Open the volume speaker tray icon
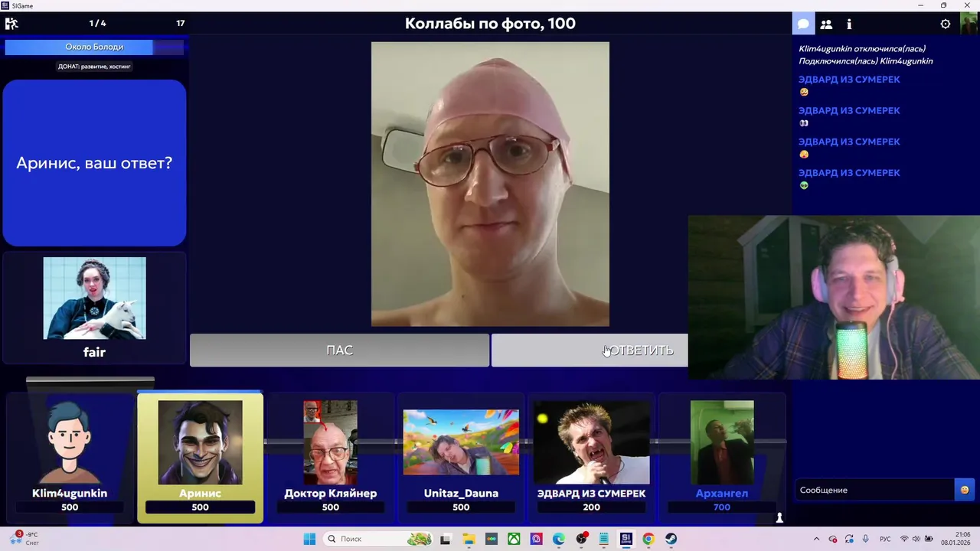Screen dimensions: 980x551 click(916, 539)
